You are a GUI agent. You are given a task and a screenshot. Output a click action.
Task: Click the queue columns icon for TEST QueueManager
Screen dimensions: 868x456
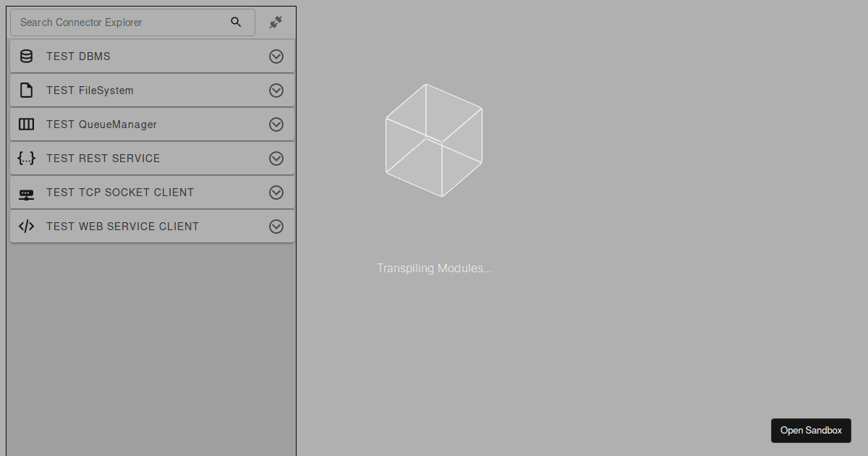point(26,124)
